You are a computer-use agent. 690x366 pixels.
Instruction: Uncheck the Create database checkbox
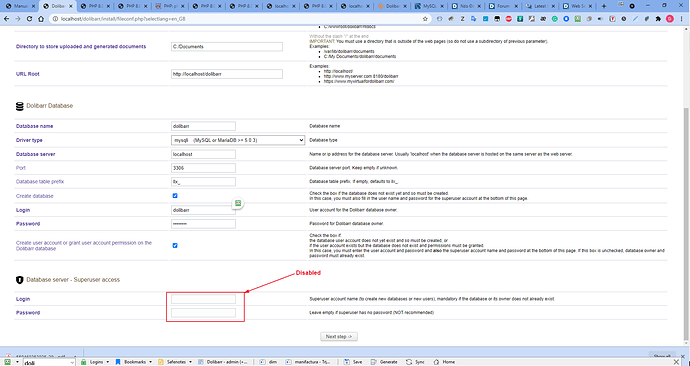[175, 196]
